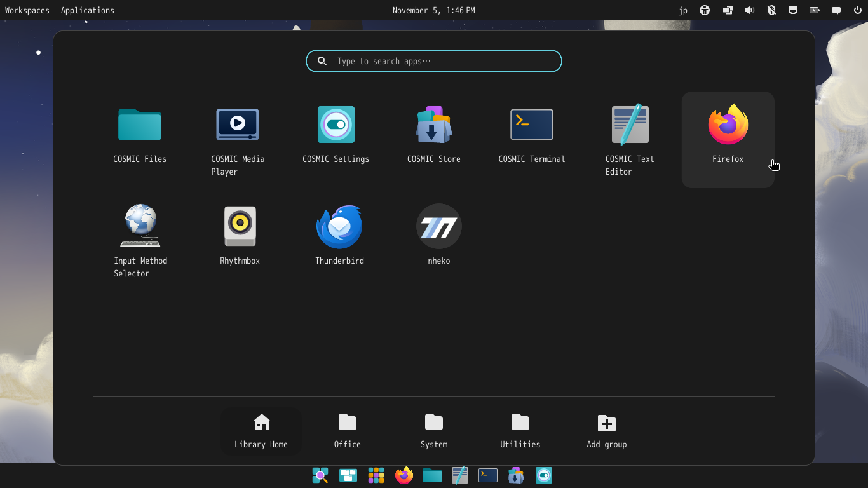868x488 pixels.
Task: Click the magnifier icon in the search box
Action: (x=322, y=61)
